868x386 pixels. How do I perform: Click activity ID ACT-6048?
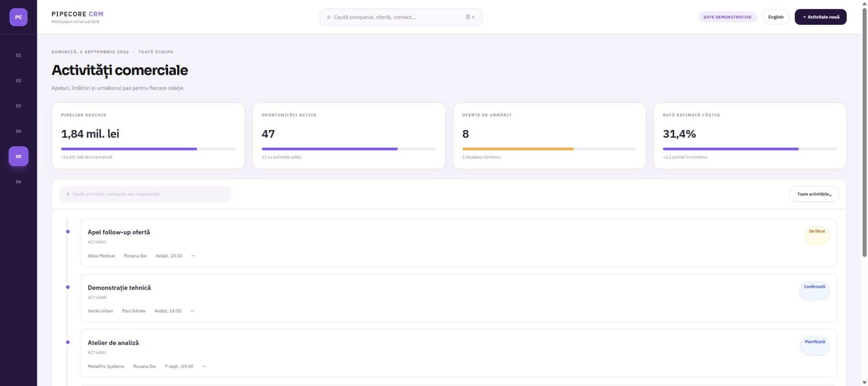[97, 298]
